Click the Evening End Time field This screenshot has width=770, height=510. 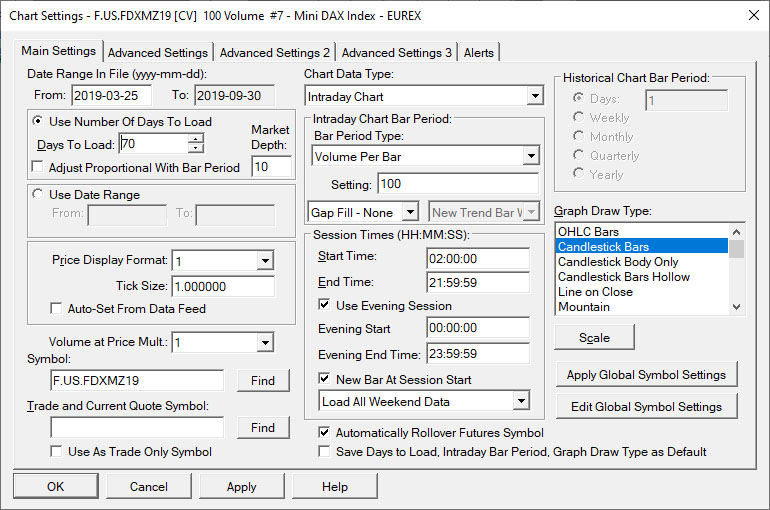(478, 353)
